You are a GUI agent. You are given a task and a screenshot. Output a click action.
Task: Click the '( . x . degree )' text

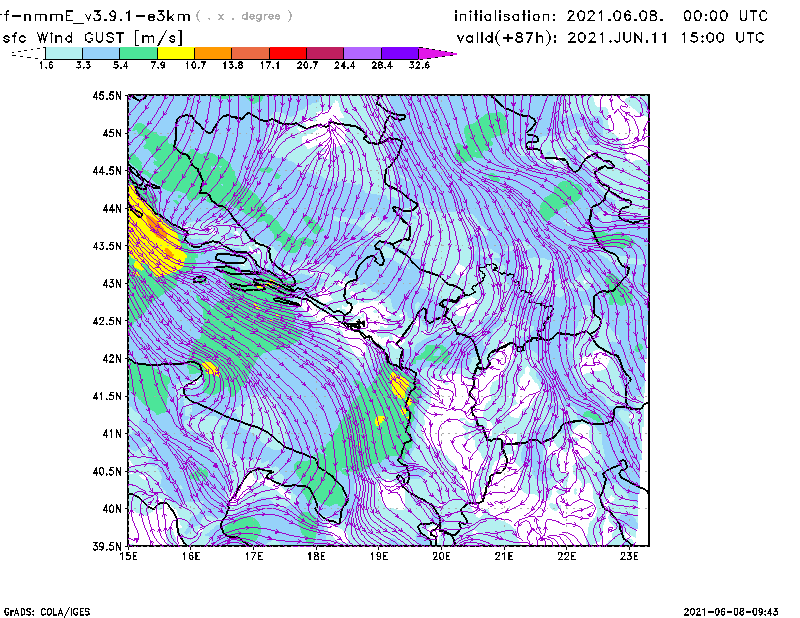click(244, 16)
